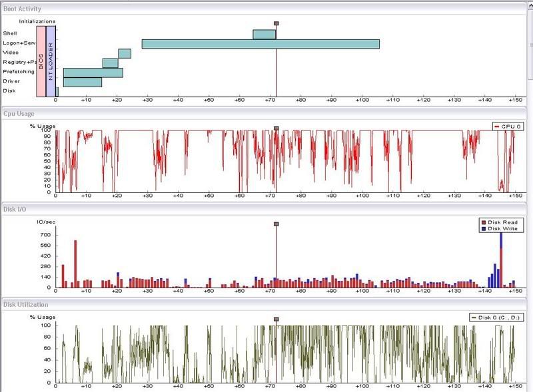Click the marker handle in Disk Utilization chart

(276, 319)
